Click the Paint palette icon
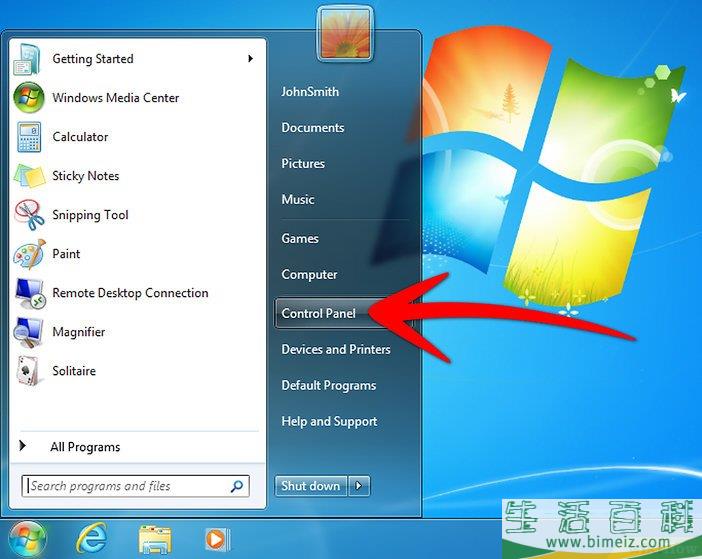This screenshot has height=559, width=702. (30, 254)
